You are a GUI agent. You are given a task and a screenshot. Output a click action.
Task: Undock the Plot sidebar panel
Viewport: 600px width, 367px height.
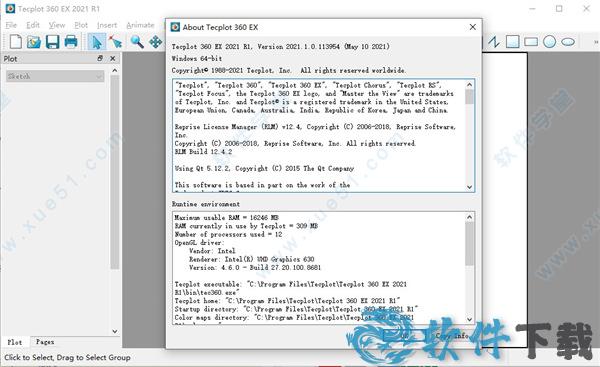tap(100, 58)
